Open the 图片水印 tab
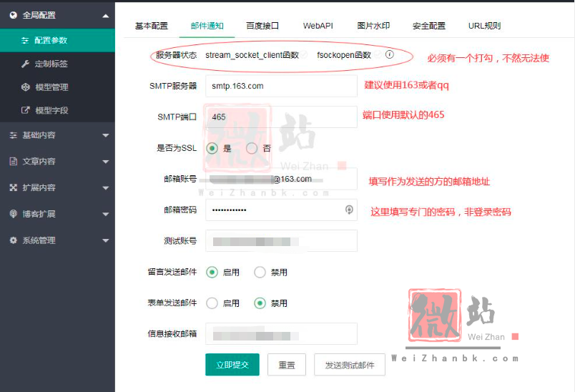This screenshot has width=575, height=392. [373, 26]
